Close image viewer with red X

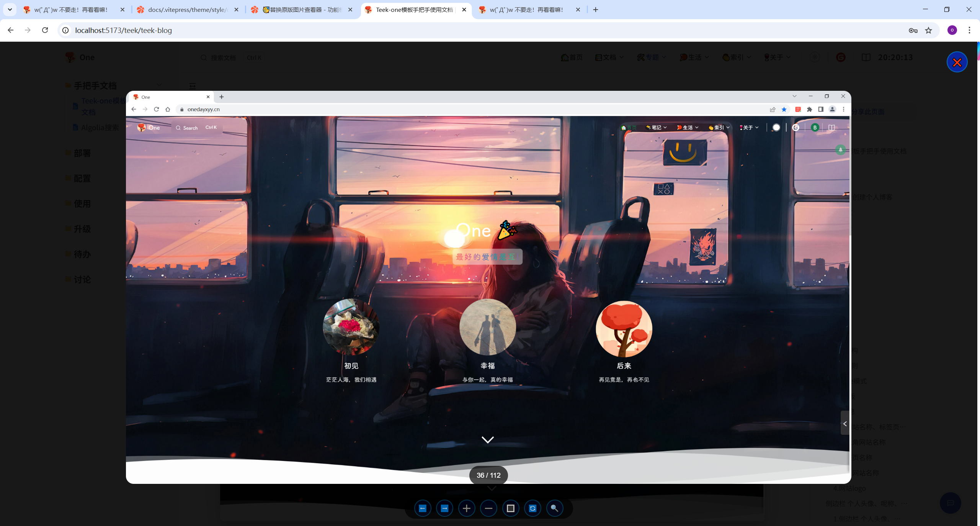(957, 62)
